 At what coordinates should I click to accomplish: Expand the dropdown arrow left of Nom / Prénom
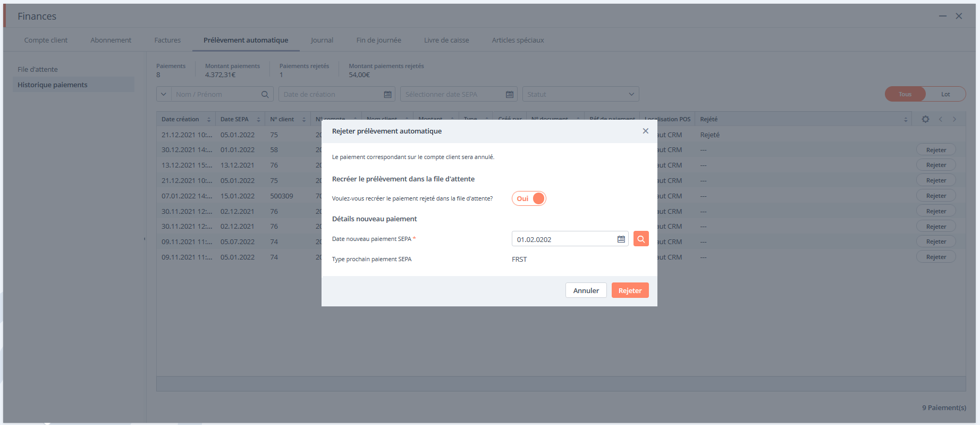pyautogui.click(x=163, y=94)
